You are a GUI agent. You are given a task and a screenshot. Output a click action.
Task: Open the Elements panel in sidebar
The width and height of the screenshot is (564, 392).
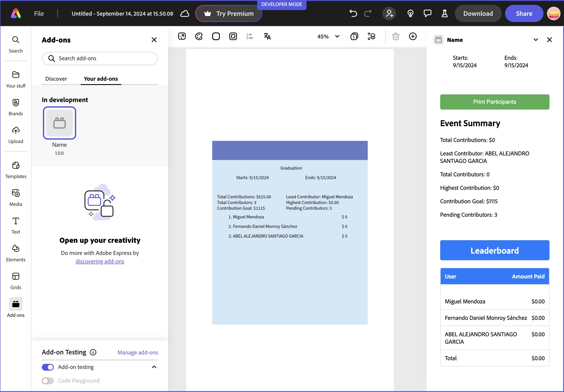(16, 253)
